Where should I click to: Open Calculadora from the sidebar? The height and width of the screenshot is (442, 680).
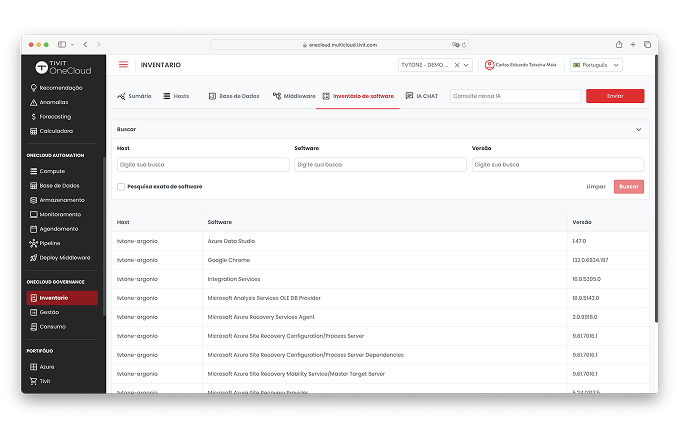pos(56,130)
